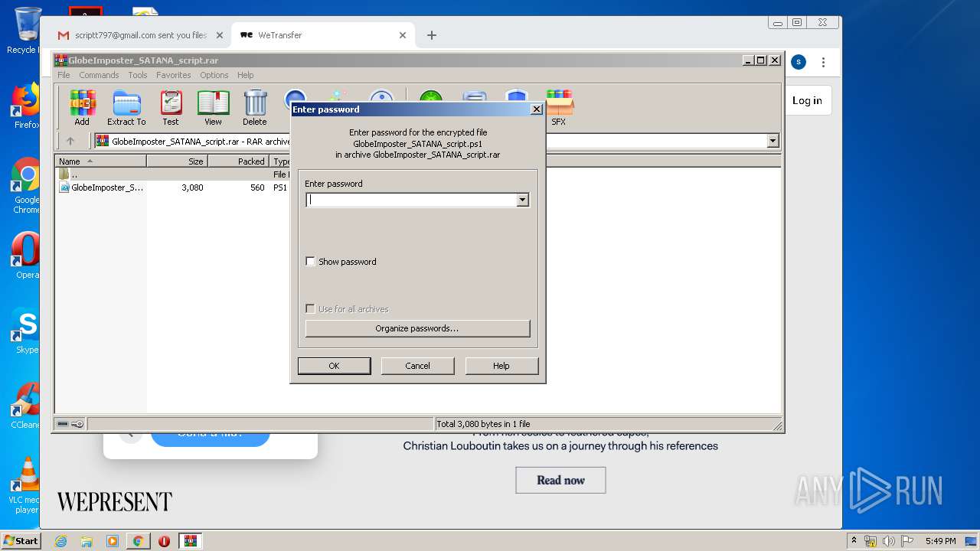The height and width of the screenshot is (551, 980).
Task: Click the volume speaker tray icon
Action: pyautogui.click(x=888, y=541)
